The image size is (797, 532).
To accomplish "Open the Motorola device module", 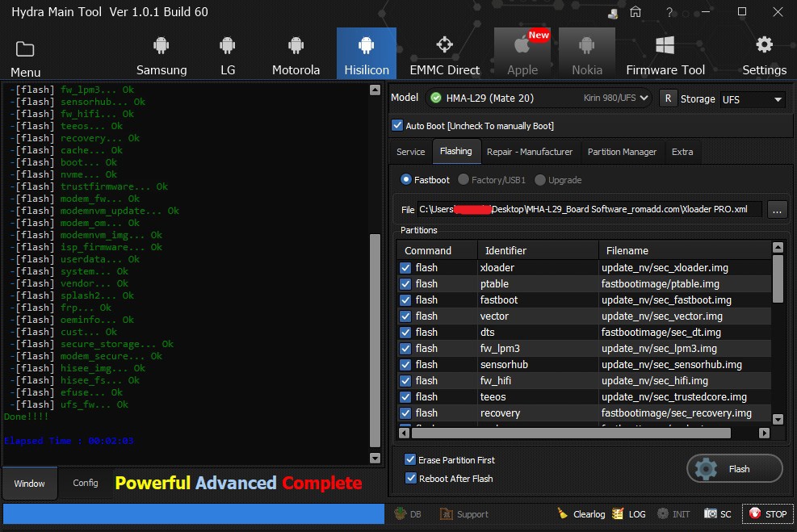I will pyautogui.click(x=296, y=54).
